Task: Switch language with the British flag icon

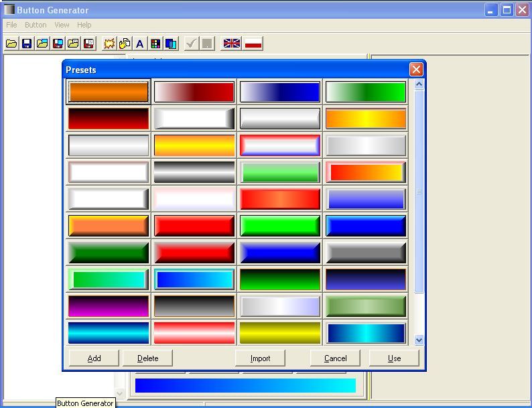Action: (232, 44)
